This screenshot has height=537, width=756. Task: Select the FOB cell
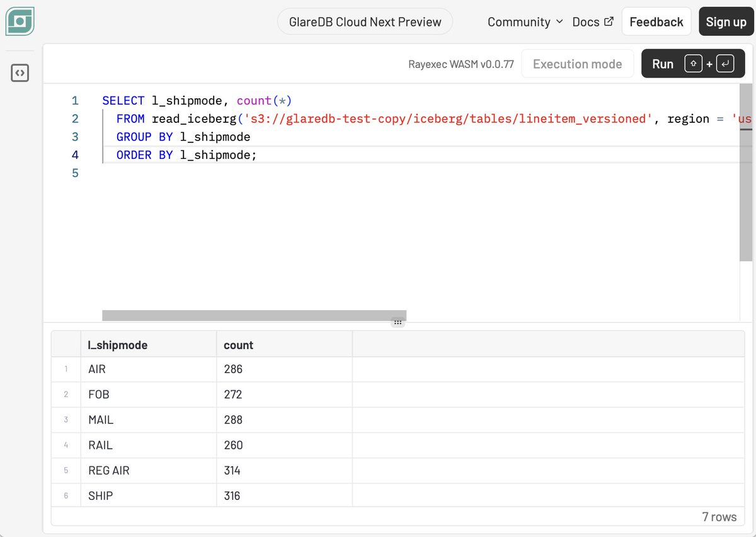tap(149, 395)
